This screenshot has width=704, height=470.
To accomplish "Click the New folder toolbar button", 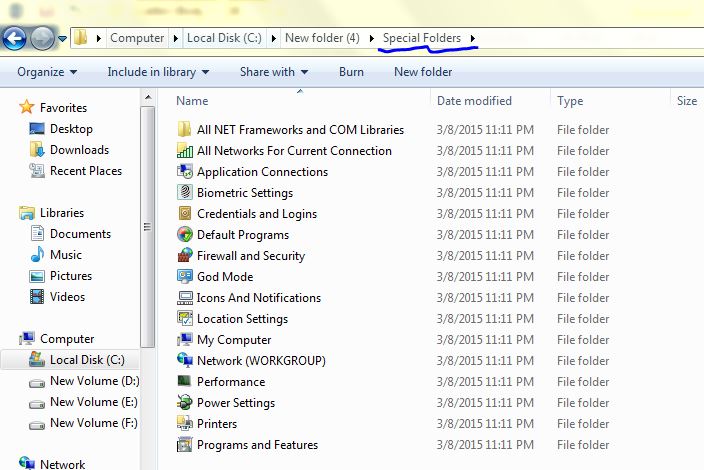I will [423, 72].
